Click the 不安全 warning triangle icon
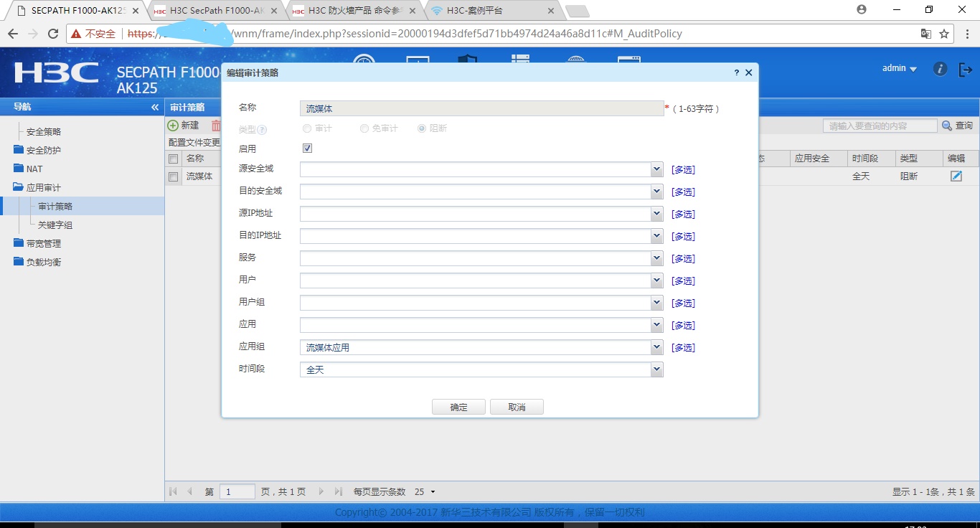Viewport: 980px width, 528px height. [76, 34]
